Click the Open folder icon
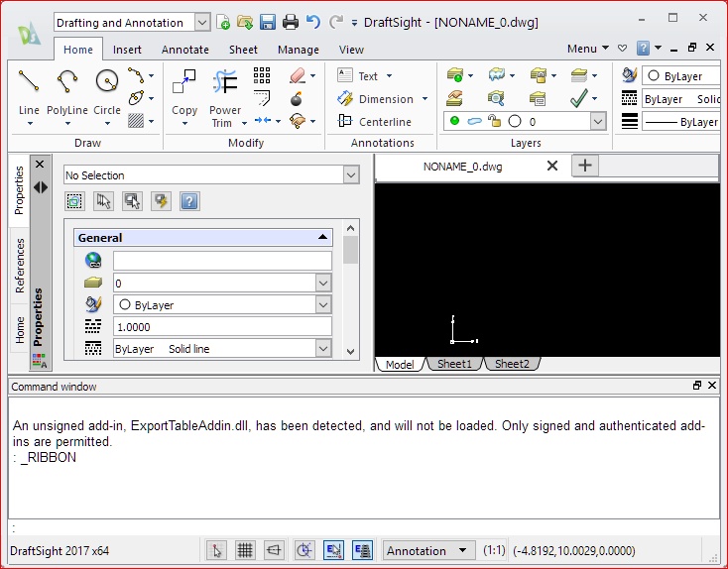The height and width of the screenshot is (569, 728). tap(245, 22)
